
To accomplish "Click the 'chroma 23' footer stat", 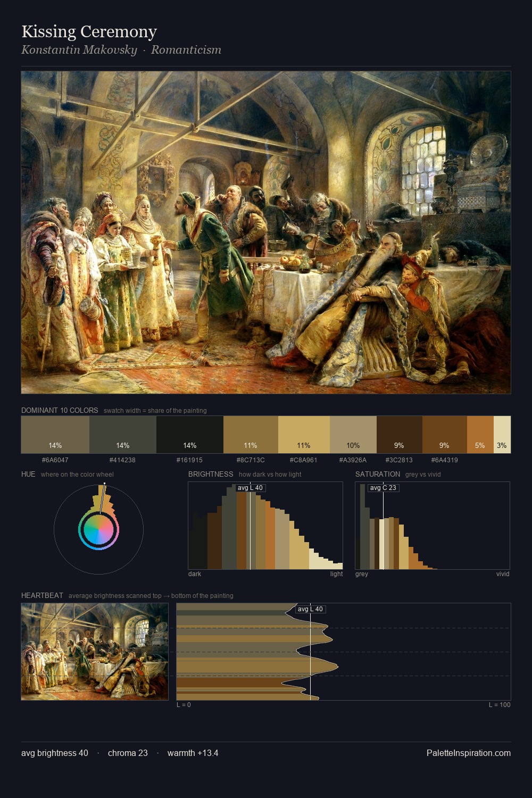I will [128, 753].
